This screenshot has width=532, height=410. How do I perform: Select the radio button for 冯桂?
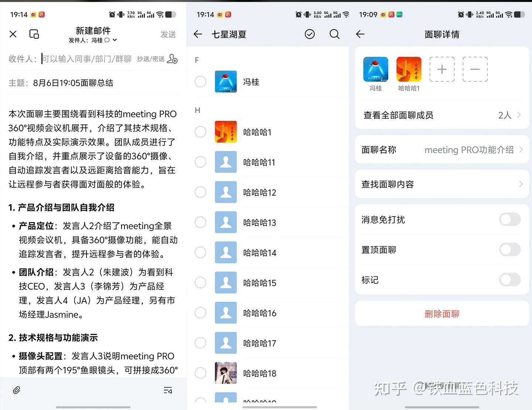coord(200,82)
